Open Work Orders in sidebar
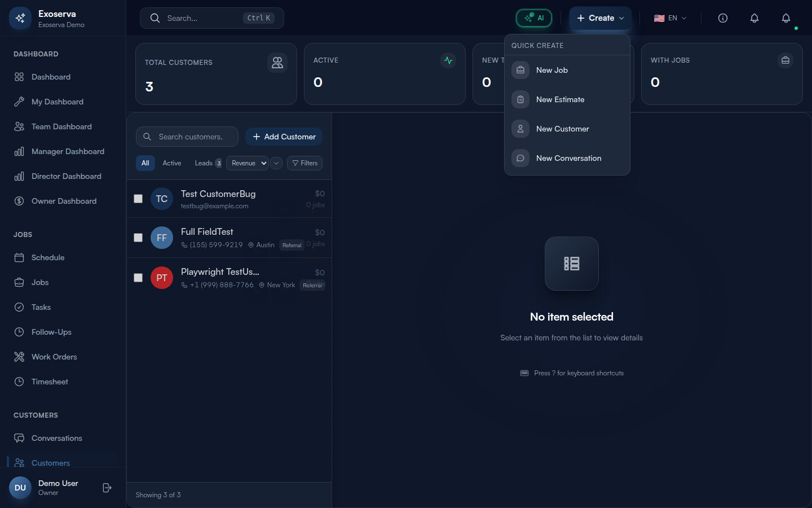This screenshot has height=508, width=812. click(54, 357)
